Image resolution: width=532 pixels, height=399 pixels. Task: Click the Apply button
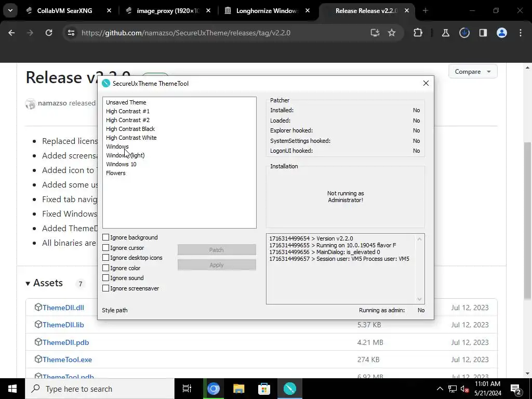(217, 265)
